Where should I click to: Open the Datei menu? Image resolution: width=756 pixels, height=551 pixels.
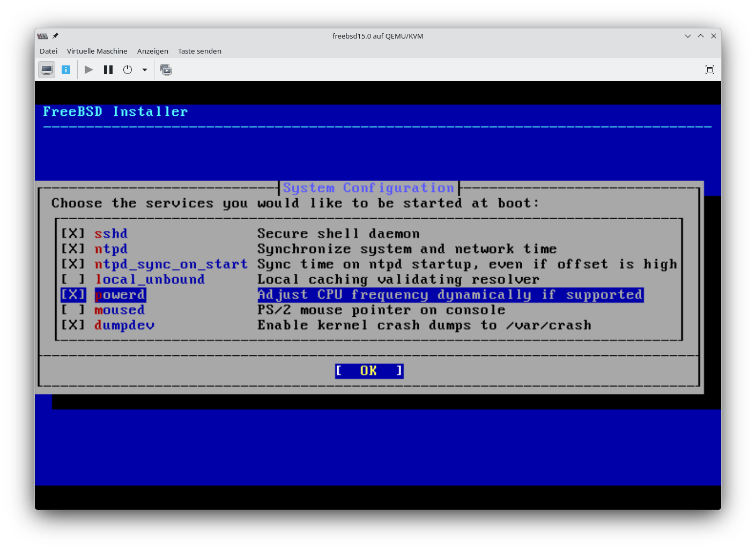(48, 51)
